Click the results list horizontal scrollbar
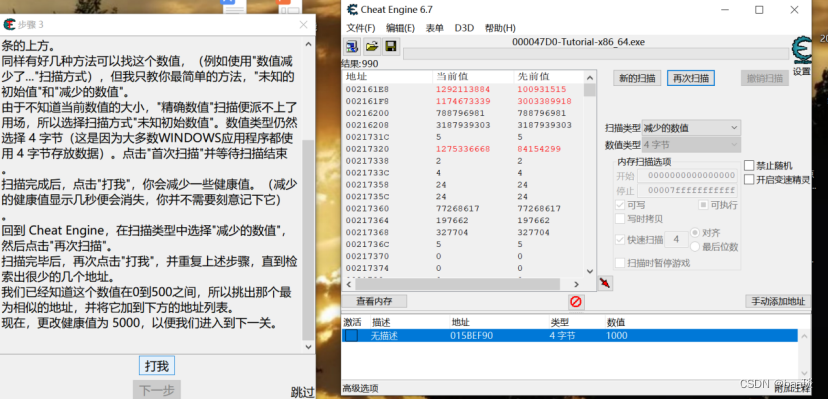This screenshot has width=829, height=399. pos(463,284)
